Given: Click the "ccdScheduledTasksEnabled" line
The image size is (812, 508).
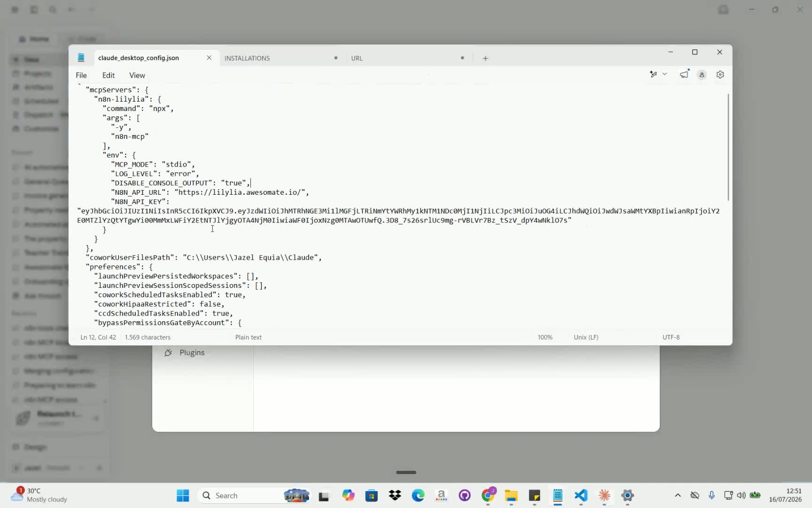Looking at the screenshot, I should tap(164, 313).
